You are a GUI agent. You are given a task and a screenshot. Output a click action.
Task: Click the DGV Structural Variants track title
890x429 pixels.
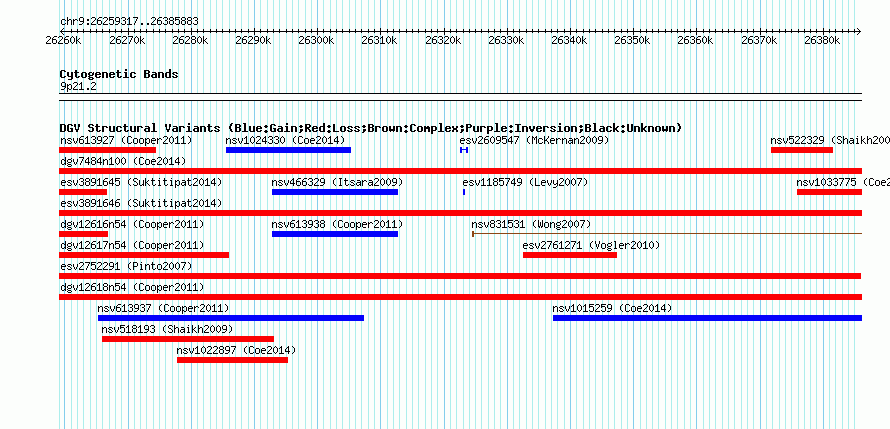(x=371, y=128)
